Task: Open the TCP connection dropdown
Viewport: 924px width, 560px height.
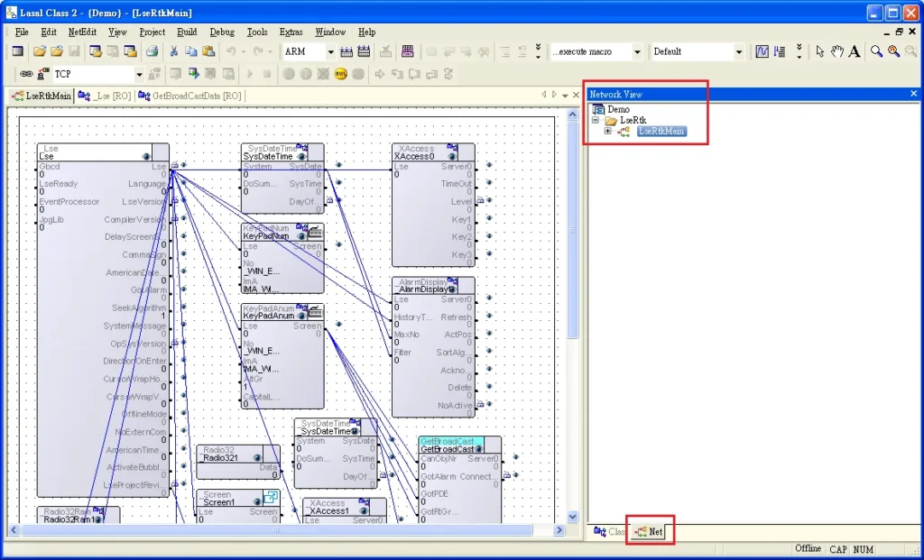Action: point(139,74)
